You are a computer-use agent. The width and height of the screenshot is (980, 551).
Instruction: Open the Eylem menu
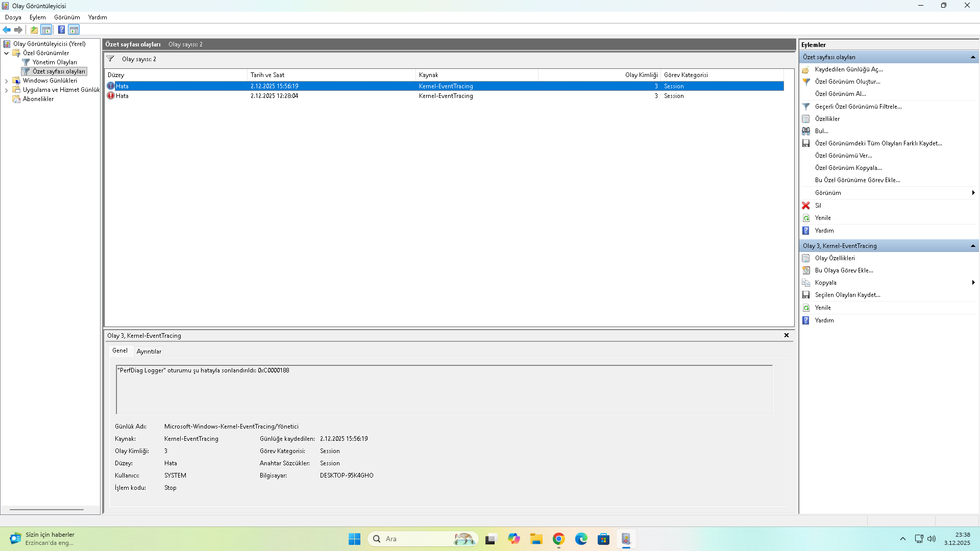point(37,17)
